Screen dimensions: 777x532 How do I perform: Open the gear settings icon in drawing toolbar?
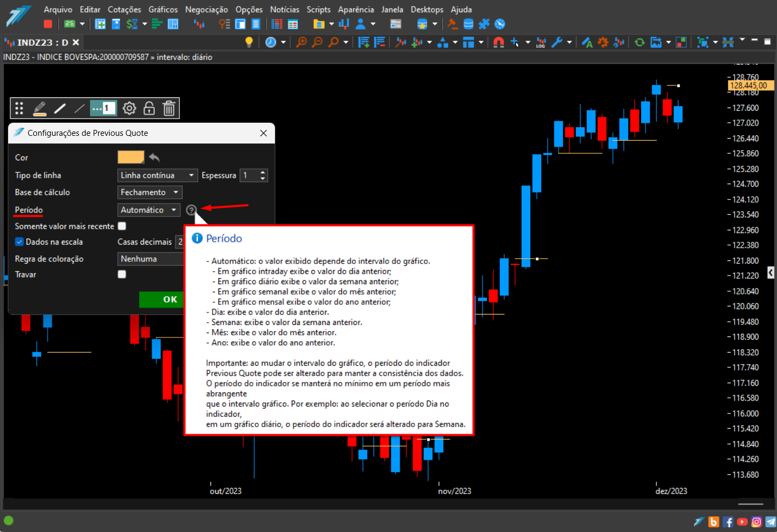click(129, 108)
